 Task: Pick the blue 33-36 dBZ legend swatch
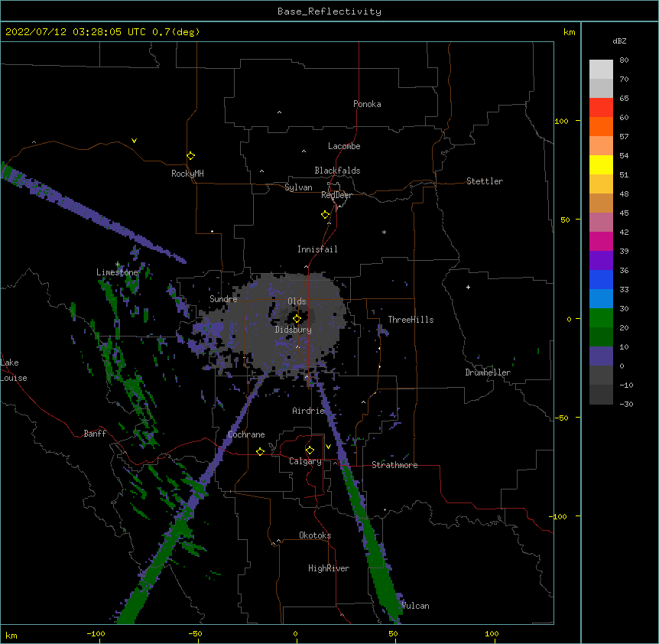pyautogui.click(x=601, y=280)
